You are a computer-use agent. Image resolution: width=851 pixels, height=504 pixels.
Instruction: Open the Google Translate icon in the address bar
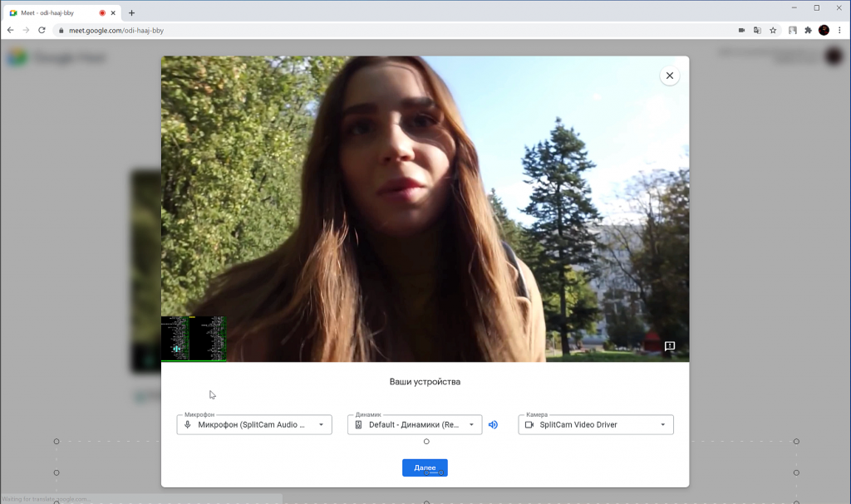click(757, 31)
